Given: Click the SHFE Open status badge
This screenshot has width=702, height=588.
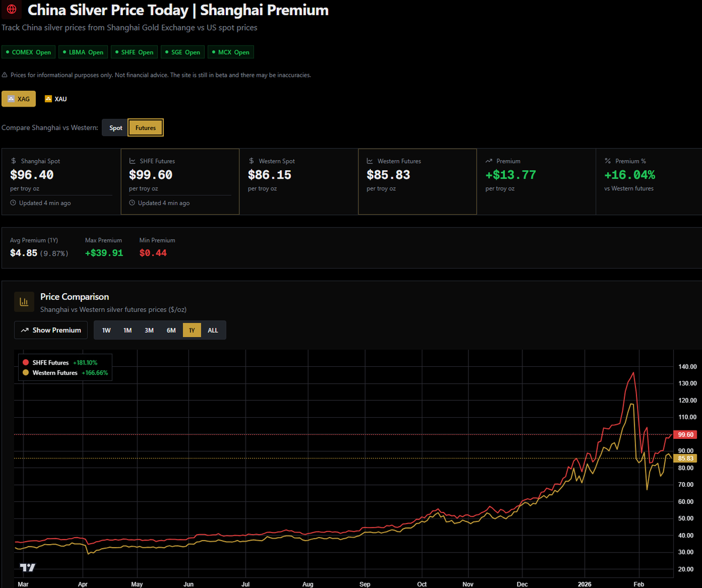Looking at the screenshot, I should 134,52.
